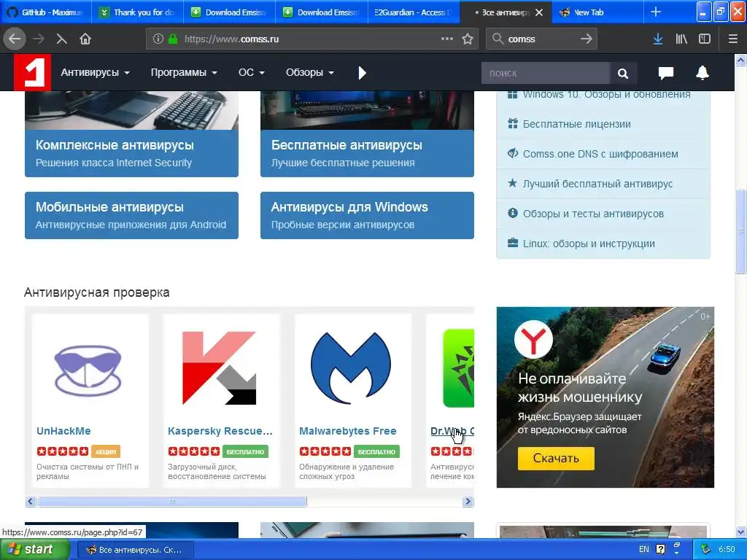Open page actions three-dot menu
Image resolution: width=747 pixels, height=560 pixels.
(x=447, y=39)
